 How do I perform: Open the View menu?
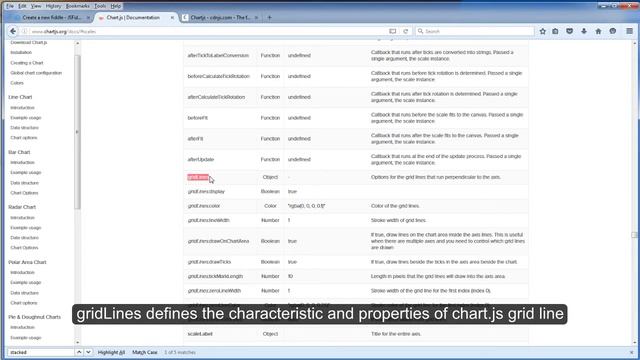click(x=36, y=6)
